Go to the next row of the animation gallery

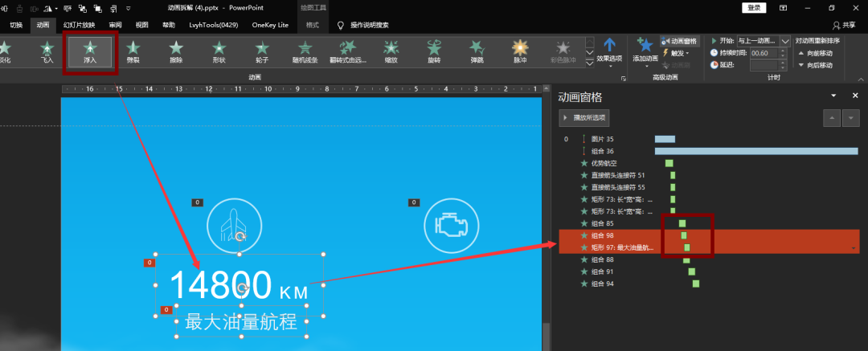[x=590, y=53]
